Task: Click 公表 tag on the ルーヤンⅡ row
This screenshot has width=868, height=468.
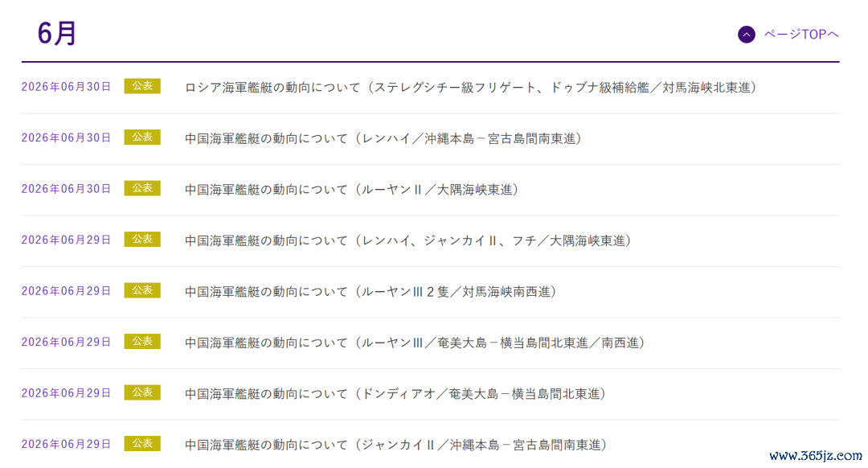Action: [142, 187]
